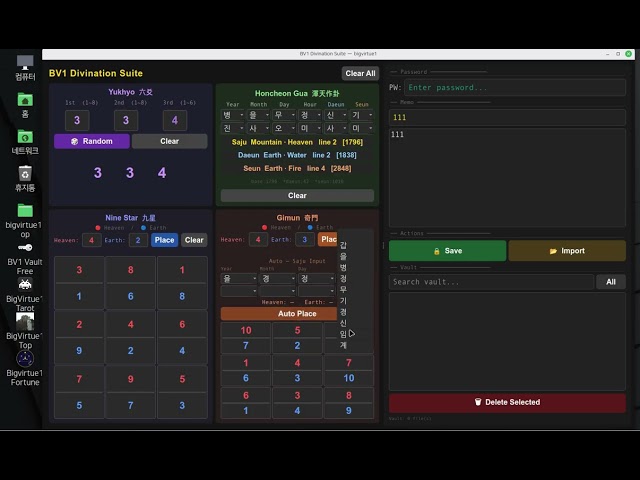Click the Import button
The height and width of the screenshot is (480, 640).
pyautogui.click(x=567, y=251)
